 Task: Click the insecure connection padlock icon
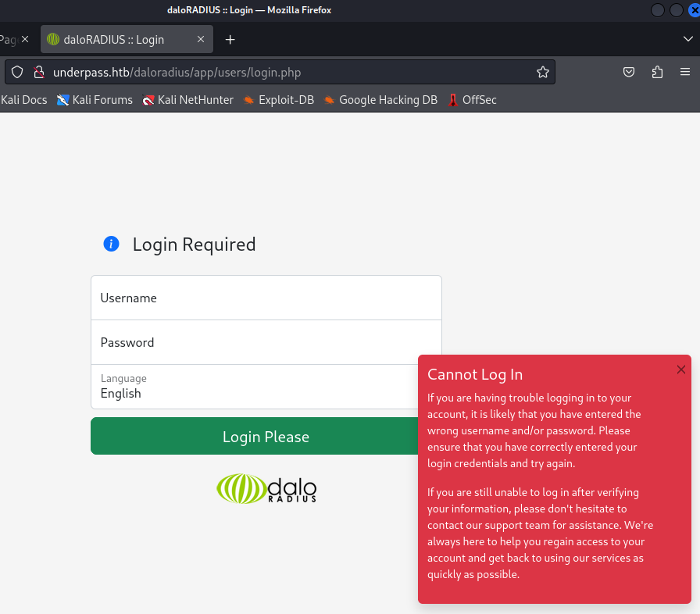pyautogui.click(x=37, y=73)
